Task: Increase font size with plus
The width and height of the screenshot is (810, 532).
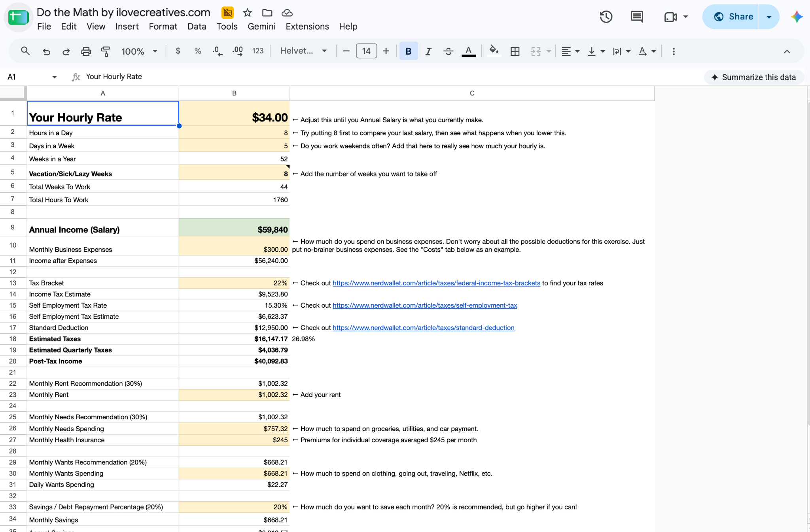Action: [386, 51]
